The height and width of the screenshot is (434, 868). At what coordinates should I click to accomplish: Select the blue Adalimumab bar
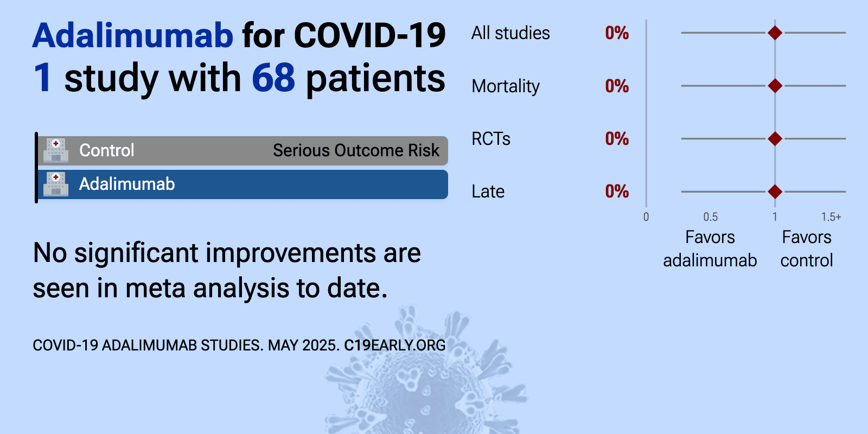[x=243, y=184]
